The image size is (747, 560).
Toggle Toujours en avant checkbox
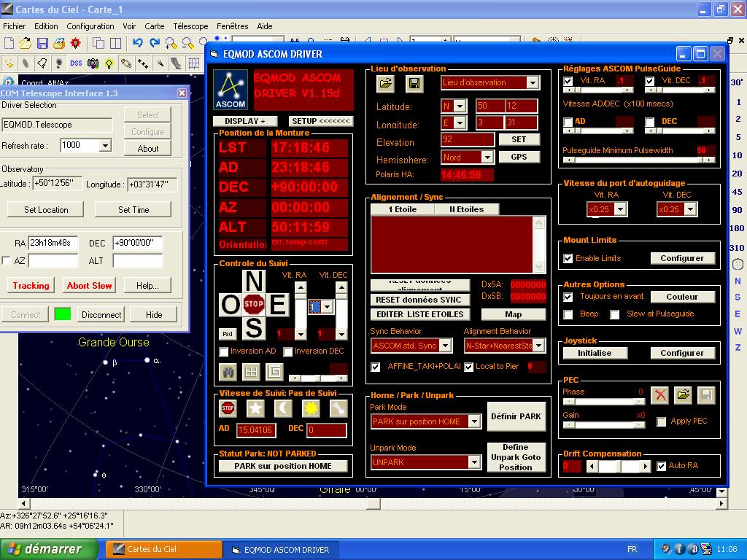point(568,297)
